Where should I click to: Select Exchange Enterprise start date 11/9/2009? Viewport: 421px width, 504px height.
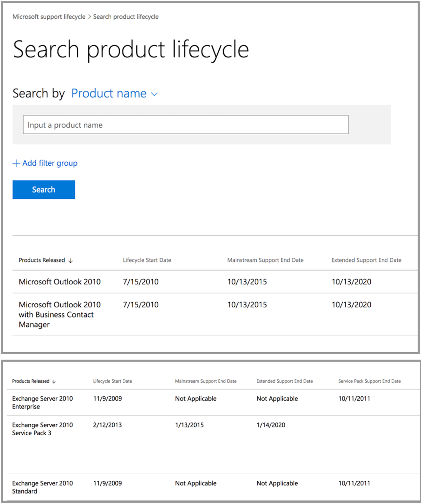point(108,399)
